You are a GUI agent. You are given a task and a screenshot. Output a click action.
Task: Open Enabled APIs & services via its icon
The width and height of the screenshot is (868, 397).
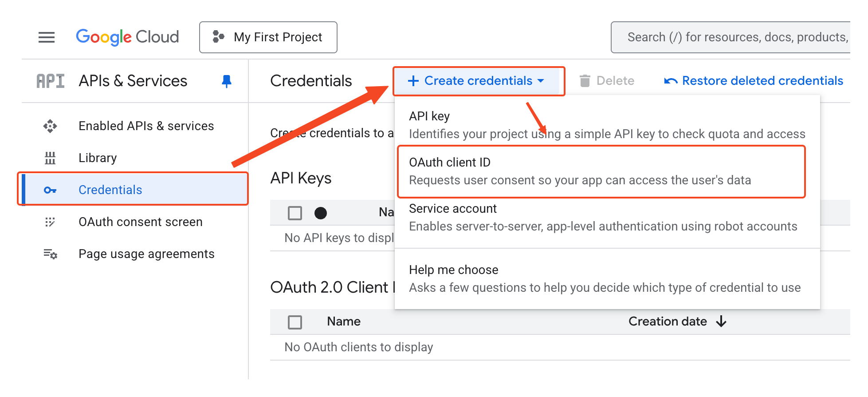(50, 126)
